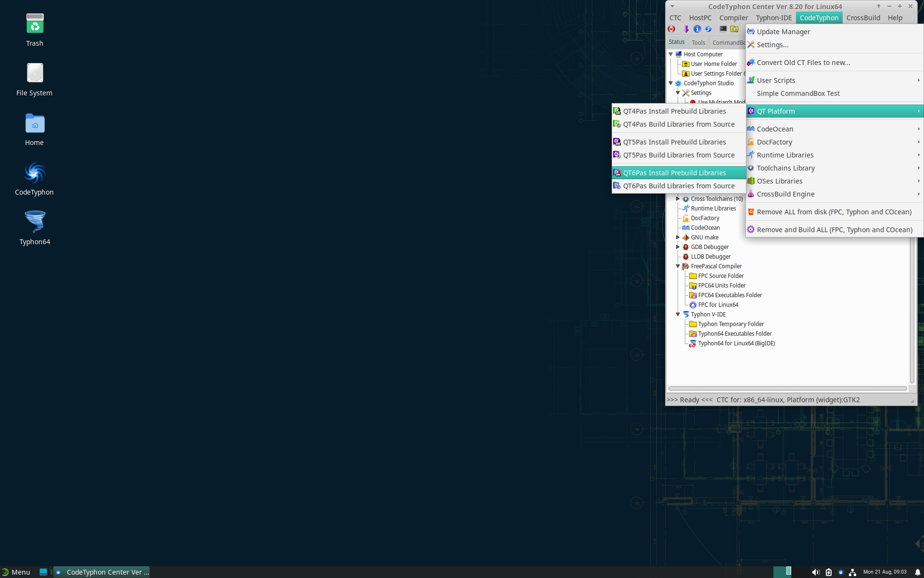Select Simple CommandBox Test menu entry
Image resolution: width=924 pixels, height=578 pixels.
[x=834, y=93]
